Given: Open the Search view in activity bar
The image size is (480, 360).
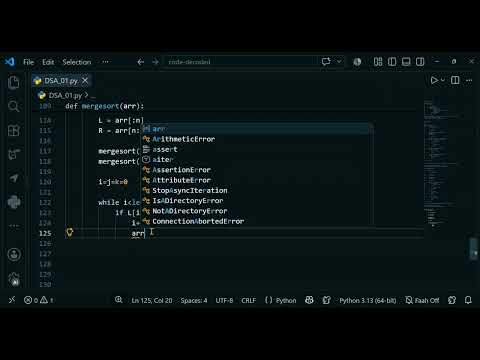Looking at the screenshot, I should click(14, 106).
